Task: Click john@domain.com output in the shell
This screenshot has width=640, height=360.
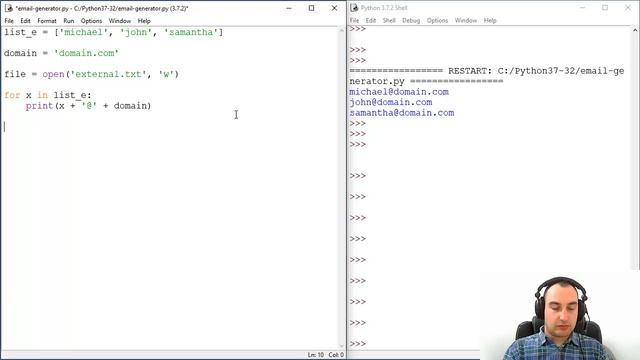Action: pos(391,102)
